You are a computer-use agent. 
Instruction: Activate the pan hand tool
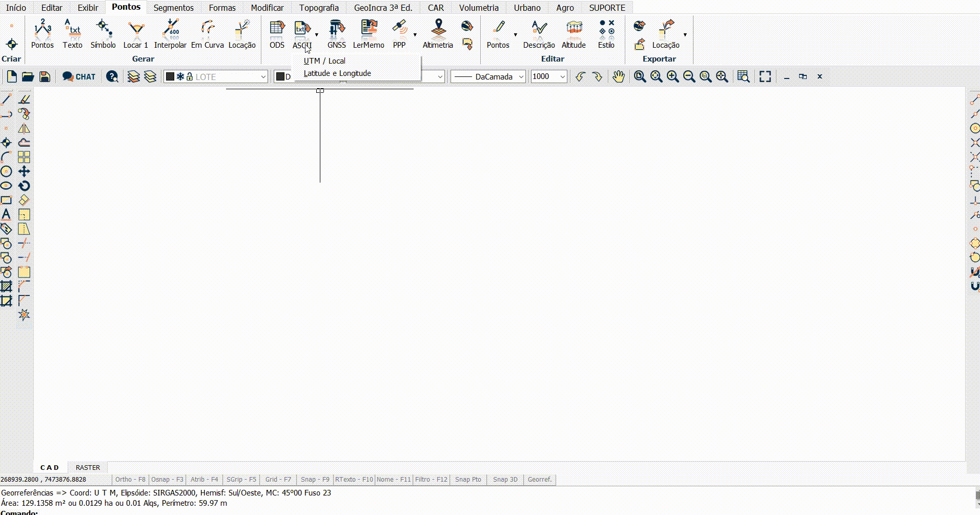pos(618,76)
